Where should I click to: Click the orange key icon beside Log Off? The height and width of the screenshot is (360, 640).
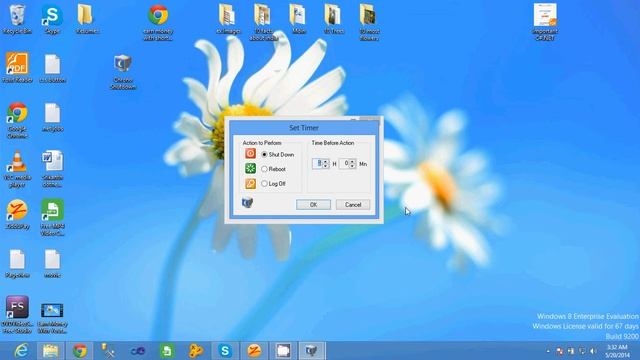pos(250,184)
